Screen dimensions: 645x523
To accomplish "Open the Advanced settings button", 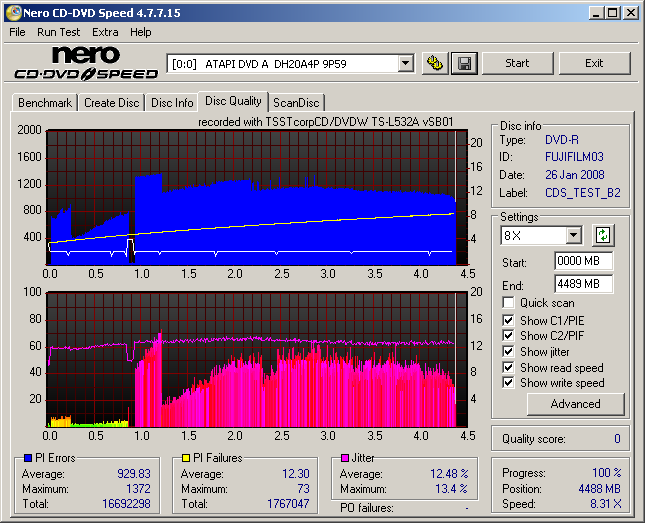I will tap(575, 404).
